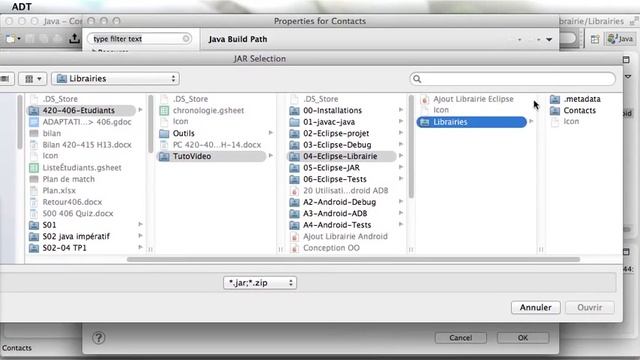Screen dimensions: 640x360
Task: Open the *.jar;*.zip file type dropdown
Action: click(x=260, y=282)
